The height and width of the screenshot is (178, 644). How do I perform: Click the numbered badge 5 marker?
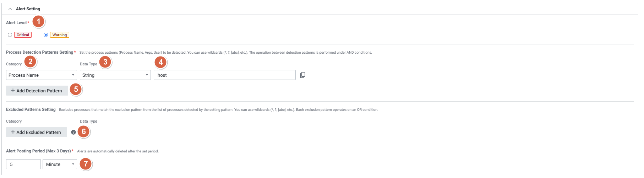(x=76, y=90)
